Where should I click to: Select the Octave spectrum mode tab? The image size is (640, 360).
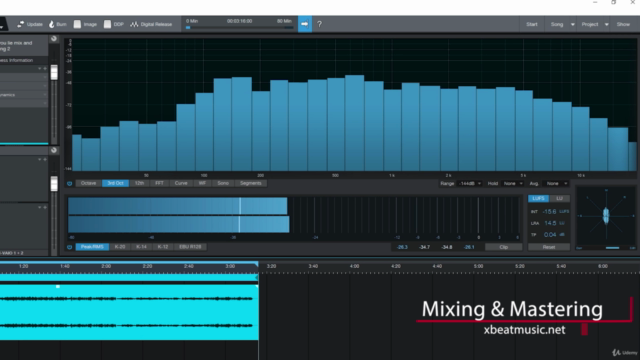89,183
